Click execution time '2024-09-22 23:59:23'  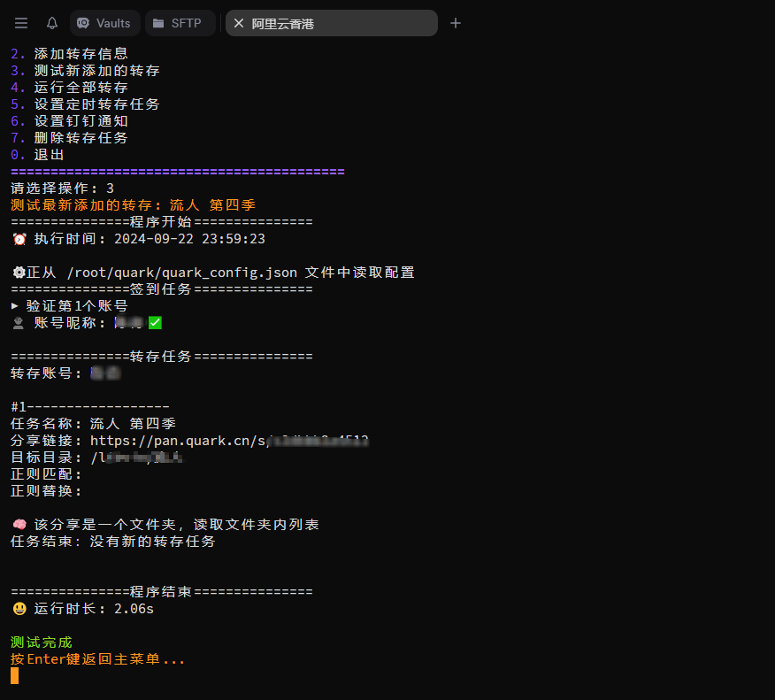coord(190,239)
